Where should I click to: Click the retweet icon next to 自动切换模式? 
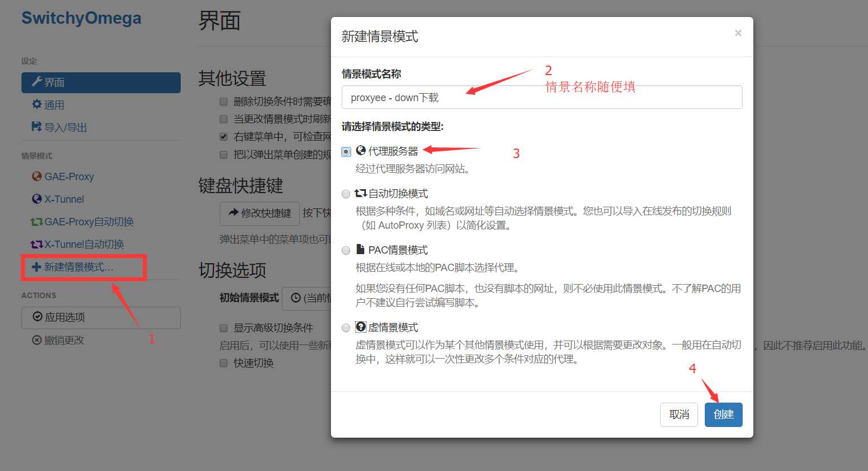click(x=361, y=193)
